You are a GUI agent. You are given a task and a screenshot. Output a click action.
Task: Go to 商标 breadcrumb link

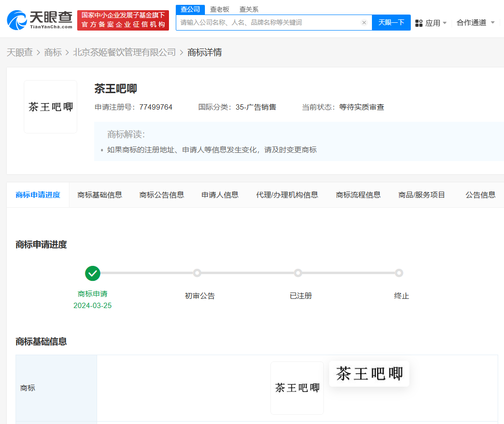[x=53, y=52]
